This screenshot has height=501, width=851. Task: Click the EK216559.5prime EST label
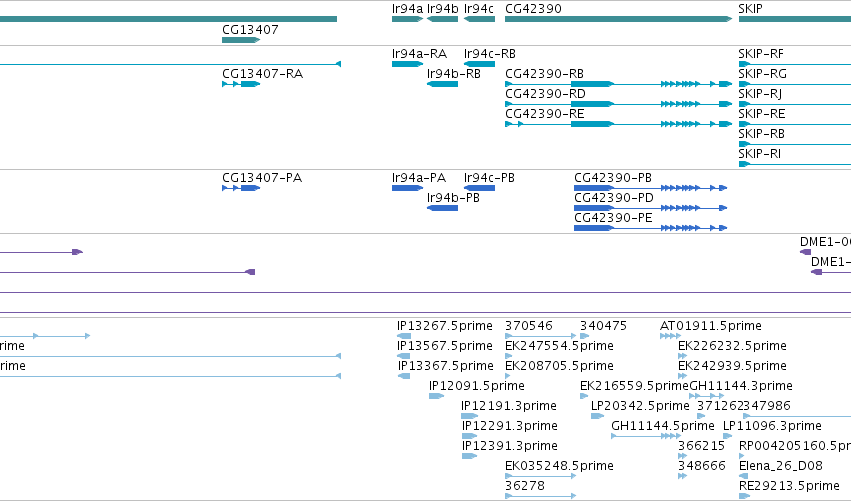[x=634, y=386]
